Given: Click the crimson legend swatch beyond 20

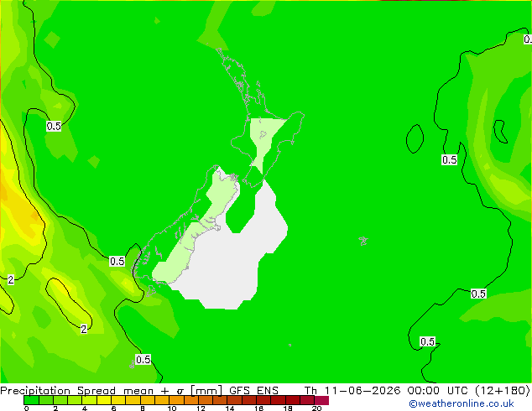Looking at the screenshot, I should coord(321,400).
